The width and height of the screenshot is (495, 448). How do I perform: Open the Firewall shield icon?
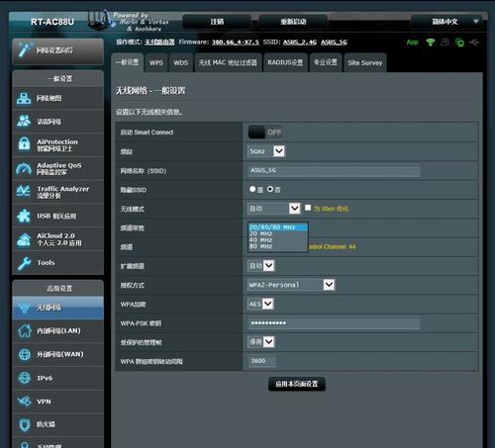point(25,424)
